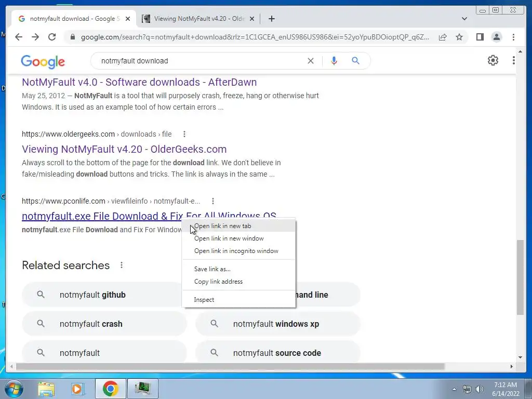Open three-dot menu next to Related searches
Screen dimensions: 532x399
point(122,265)
